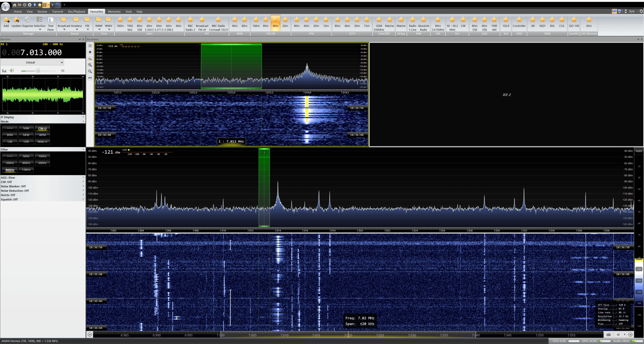Adjust the audio volume slider handle
644x344 pixels.
[38, 70]
